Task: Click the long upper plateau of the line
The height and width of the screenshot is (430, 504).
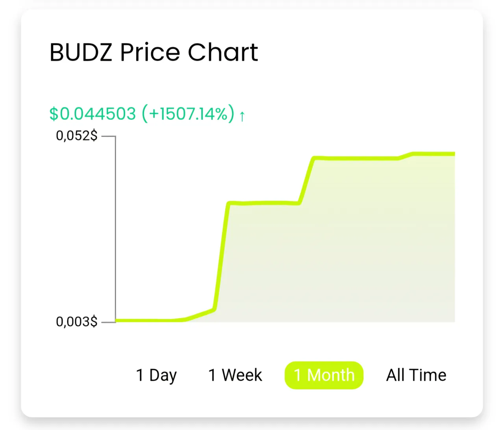Action: (x=356, y=158)
